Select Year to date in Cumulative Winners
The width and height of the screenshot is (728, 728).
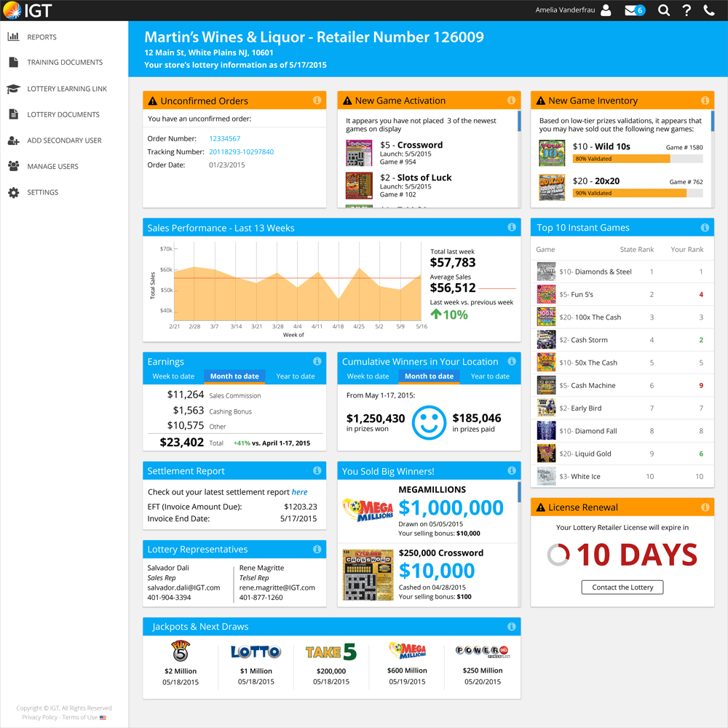pos(490,376)
